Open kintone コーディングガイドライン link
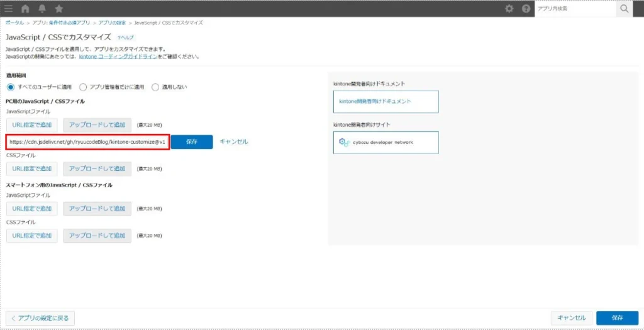644x330 pixels. [x=118, y=57]
